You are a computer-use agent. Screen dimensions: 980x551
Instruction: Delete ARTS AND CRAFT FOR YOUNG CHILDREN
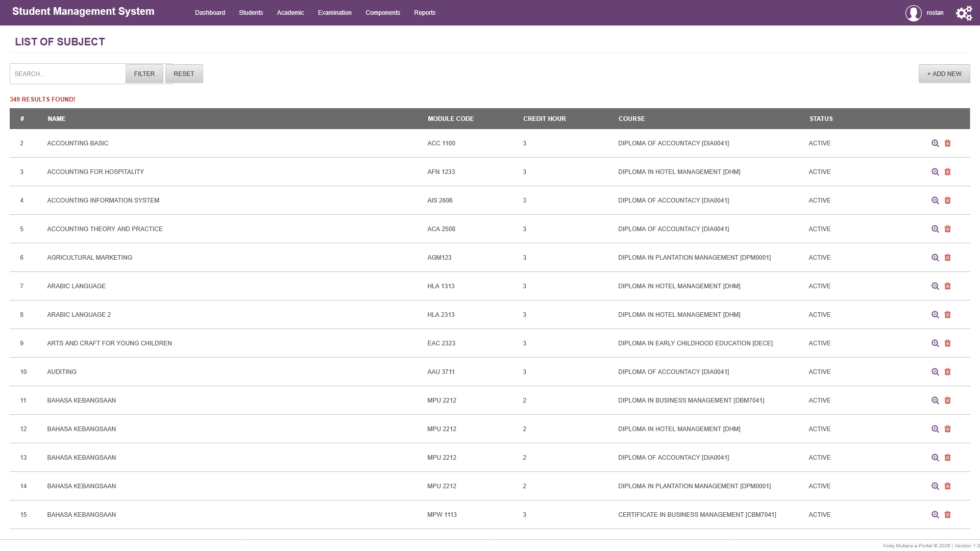[947, 343]
